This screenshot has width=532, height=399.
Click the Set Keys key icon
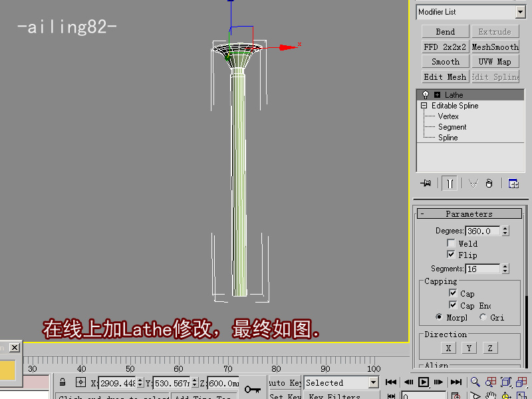pyautogui.click(x=253, y=389)
